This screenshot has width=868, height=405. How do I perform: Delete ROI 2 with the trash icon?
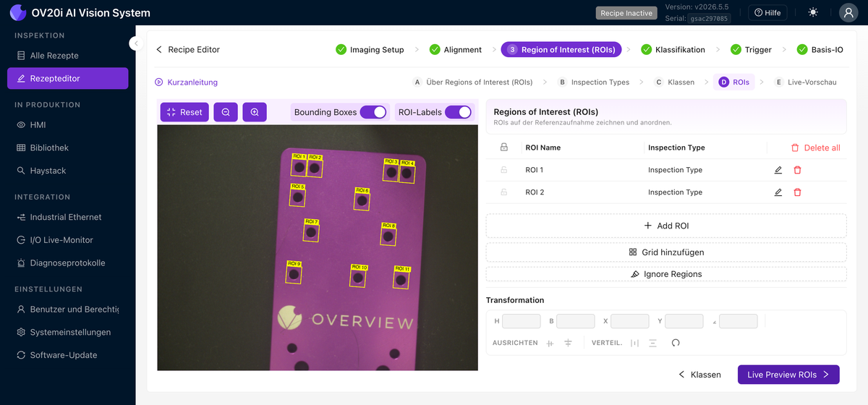(x=797, y=192)
